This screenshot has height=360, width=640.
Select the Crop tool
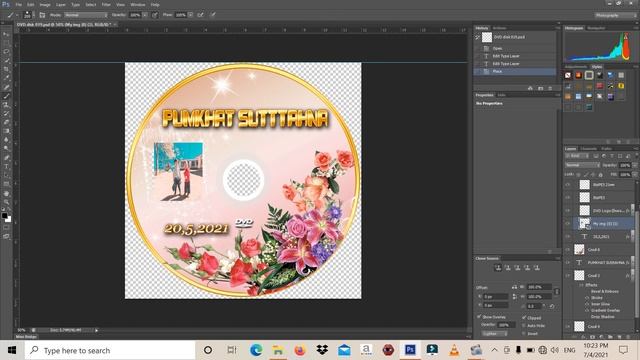click(x=6, y=69)
